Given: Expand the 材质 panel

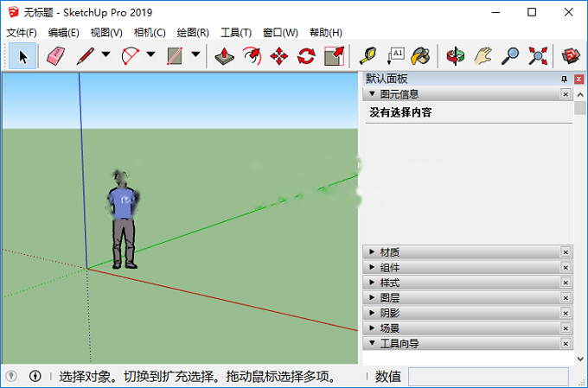Looking at the screenshot, I should [372, 252].
